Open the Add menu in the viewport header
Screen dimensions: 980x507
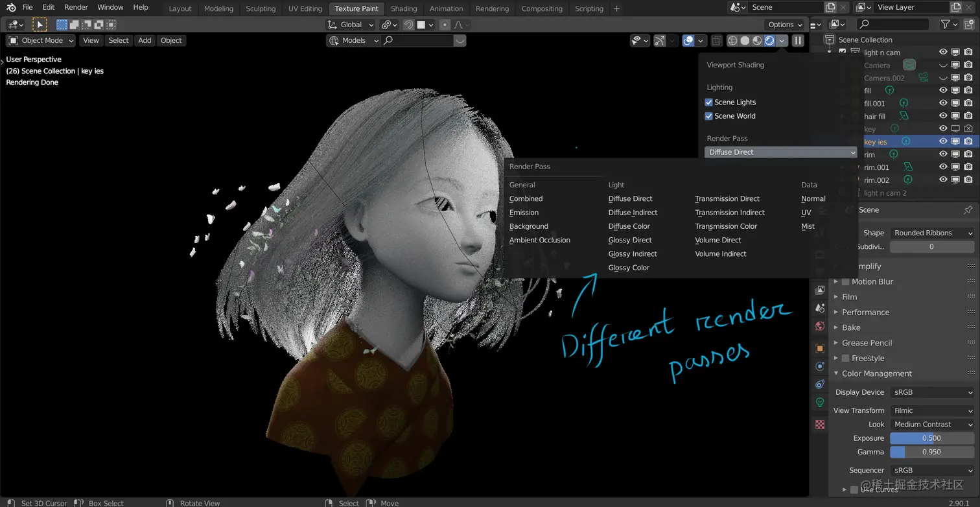tap(145, 40)
